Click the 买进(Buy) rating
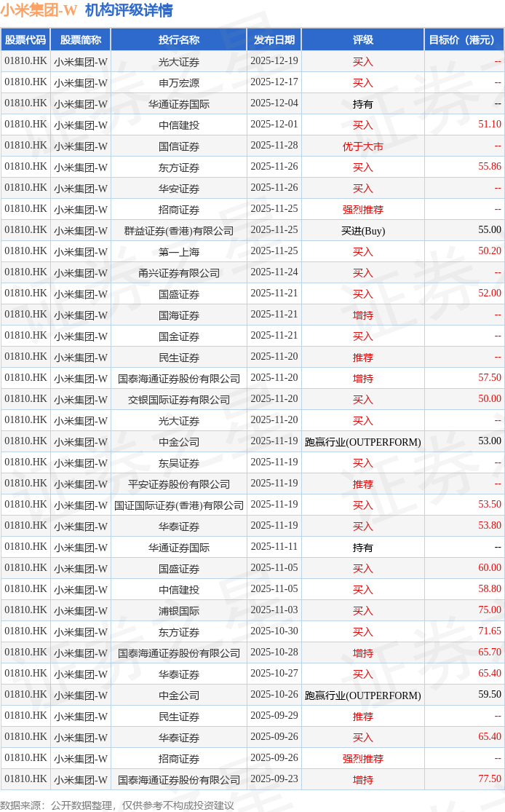 tap(362, 231)
